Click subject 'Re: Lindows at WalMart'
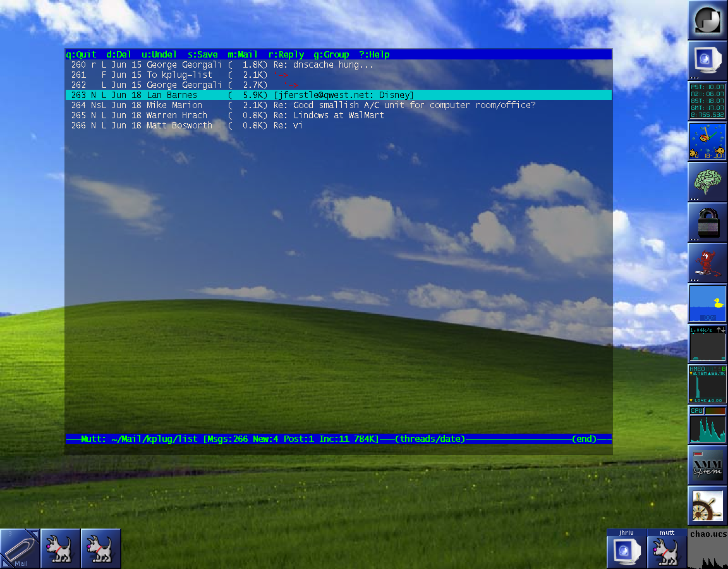Viewport: 728px width, 569px height. [x=329, y=115]
